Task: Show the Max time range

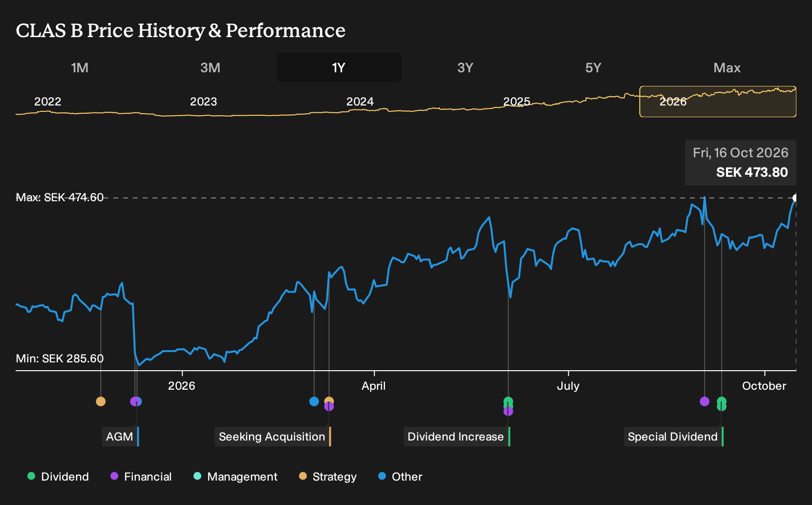Action: [727, 67]
